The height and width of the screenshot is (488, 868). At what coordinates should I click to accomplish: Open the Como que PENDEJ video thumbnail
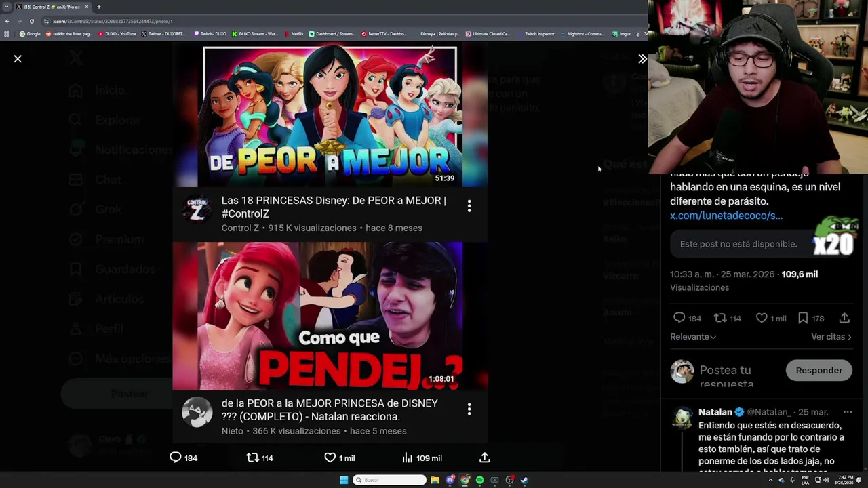coord(330,316)
